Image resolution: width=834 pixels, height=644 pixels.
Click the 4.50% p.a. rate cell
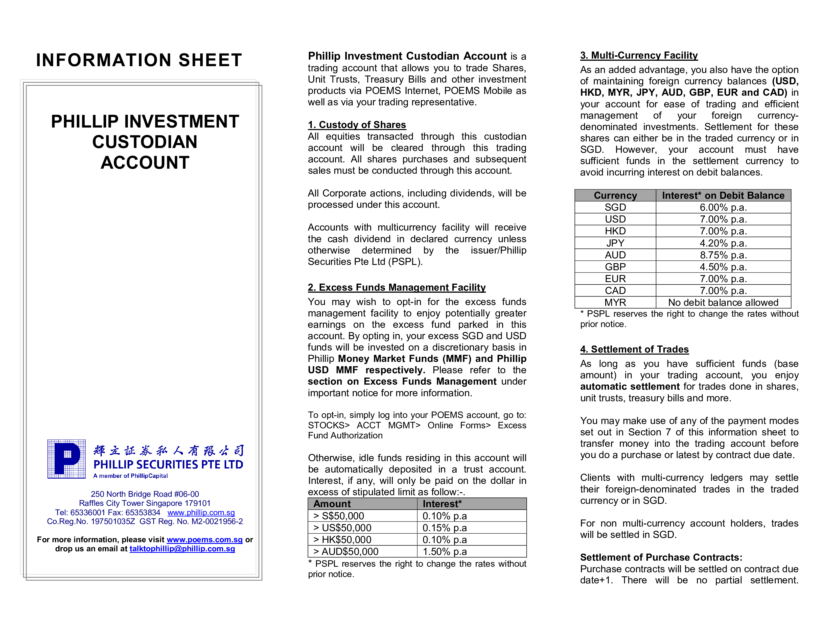(723, 267)
